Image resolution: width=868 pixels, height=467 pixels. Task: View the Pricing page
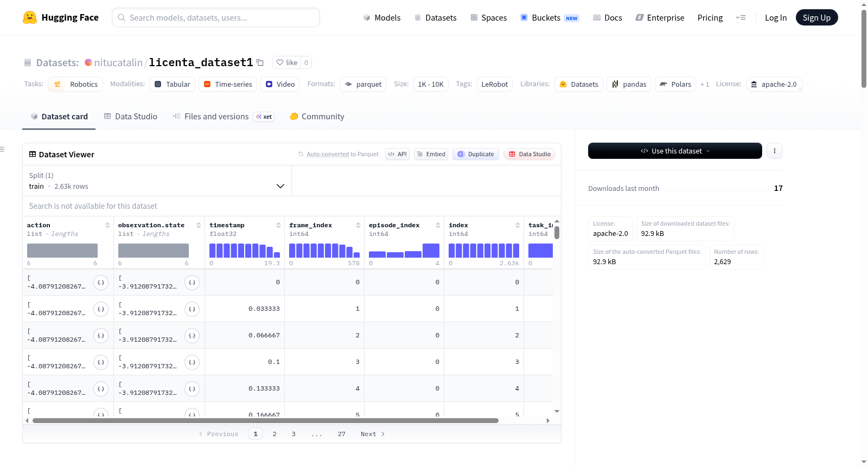tap(710, 18)
